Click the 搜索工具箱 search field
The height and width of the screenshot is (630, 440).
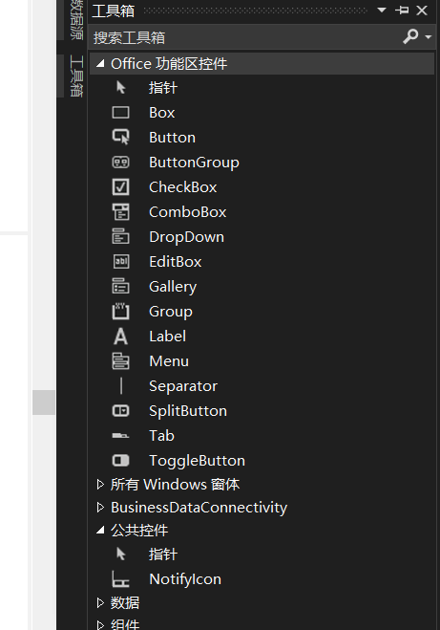[x=245, y=37]
